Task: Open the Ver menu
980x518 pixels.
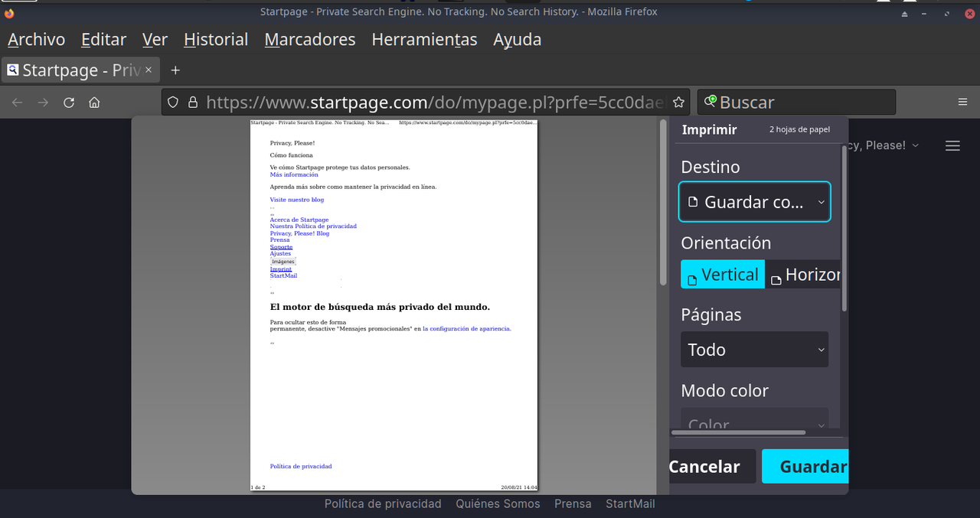Action: 155,40
